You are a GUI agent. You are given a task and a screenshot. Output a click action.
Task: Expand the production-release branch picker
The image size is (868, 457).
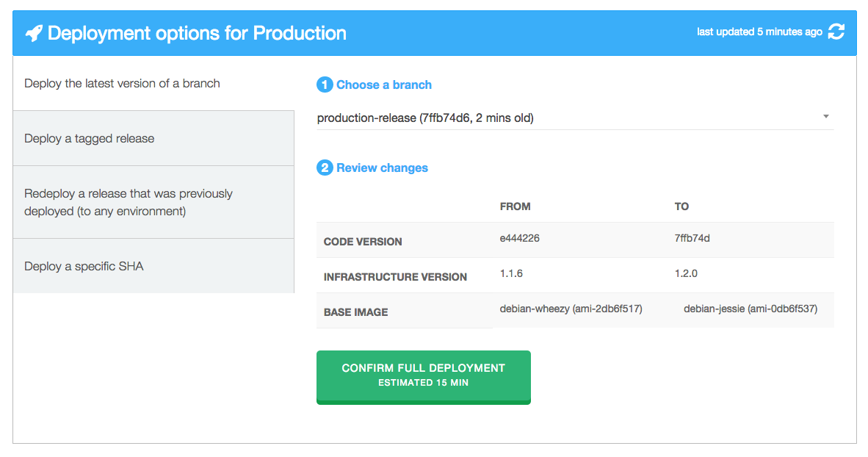[574, 118]
